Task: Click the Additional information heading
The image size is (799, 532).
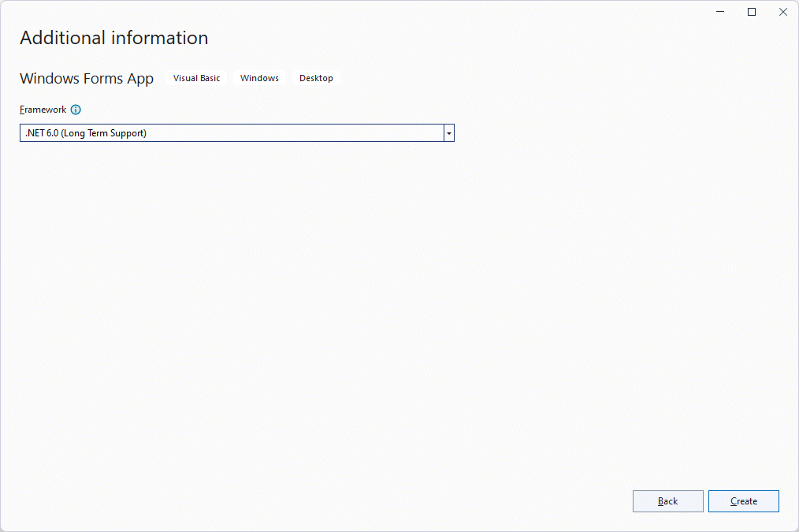Action: [114, 38]
